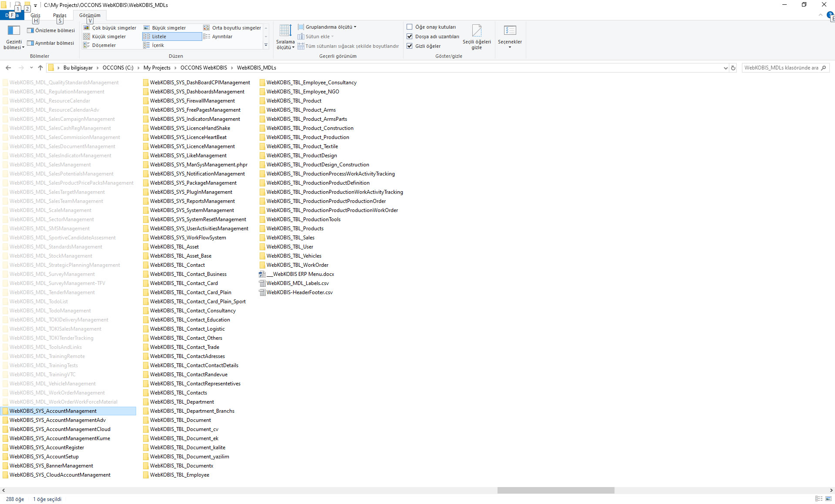Open address bar history dropdown arrow
This screenshot has width=835, height=504.
(x=725, y=68)
